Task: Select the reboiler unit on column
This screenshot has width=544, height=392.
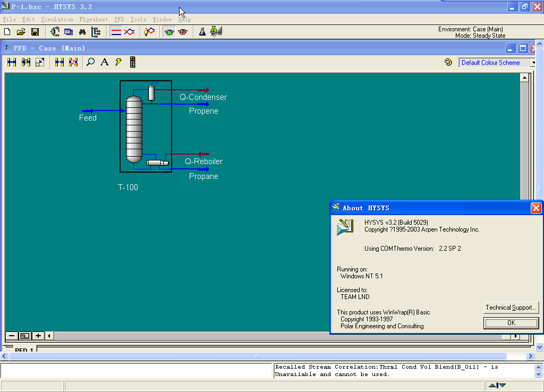Action: [x=157, y=163]
